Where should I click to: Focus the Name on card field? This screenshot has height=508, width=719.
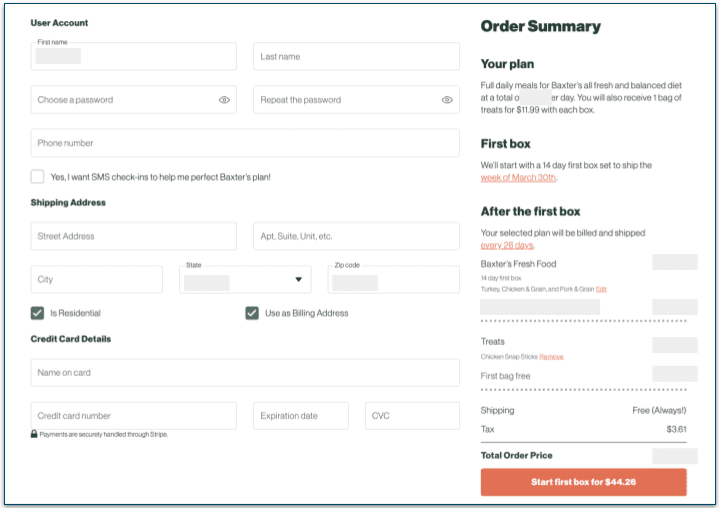[x=245, y=373]
